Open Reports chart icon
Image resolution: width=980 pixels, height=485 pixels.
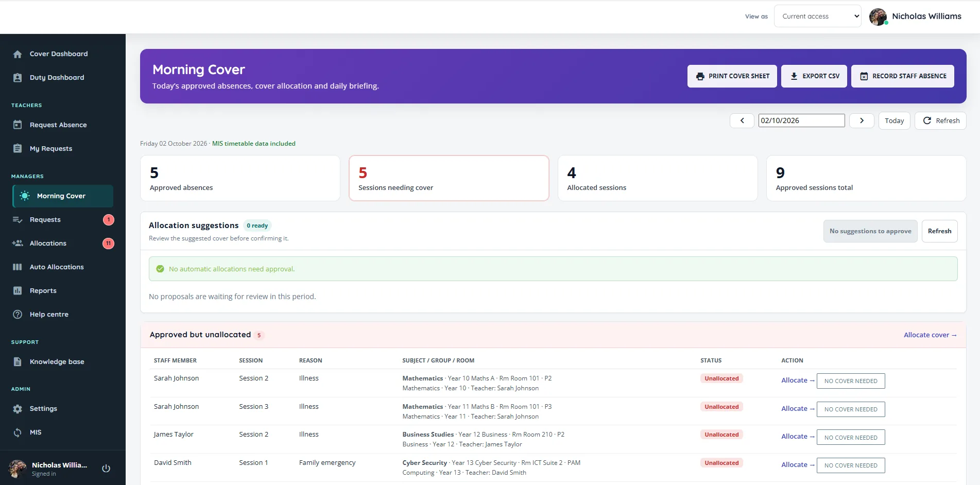(18, 291)
